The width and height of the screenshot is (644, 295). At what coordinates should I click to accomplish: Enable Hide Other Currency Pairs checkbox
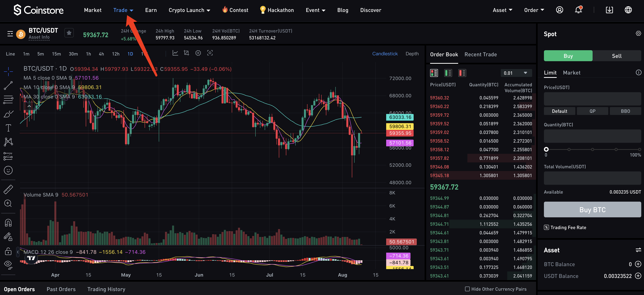click(x=467, y=289)
